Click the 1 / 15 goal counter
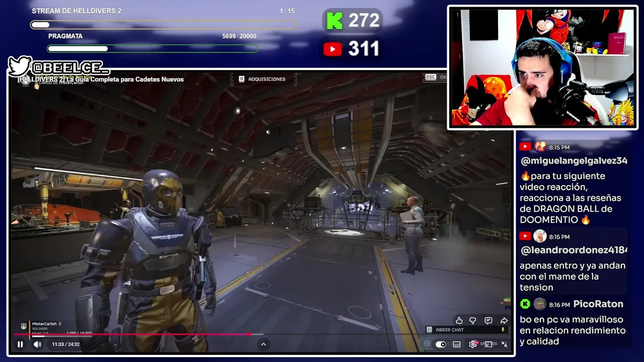This screenshot has width=644, height=362. click(287, 11)
